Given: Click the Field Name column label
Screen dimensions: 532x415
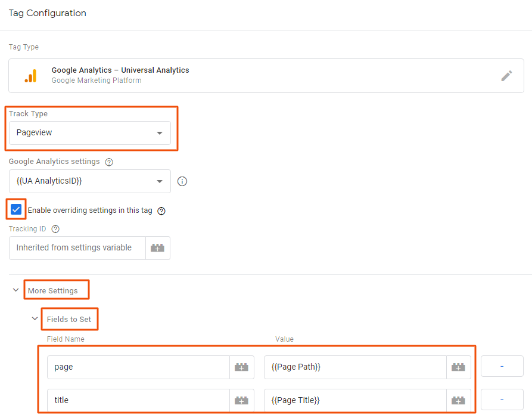Looking at the screenshot, I should click(x=66, y=339).
